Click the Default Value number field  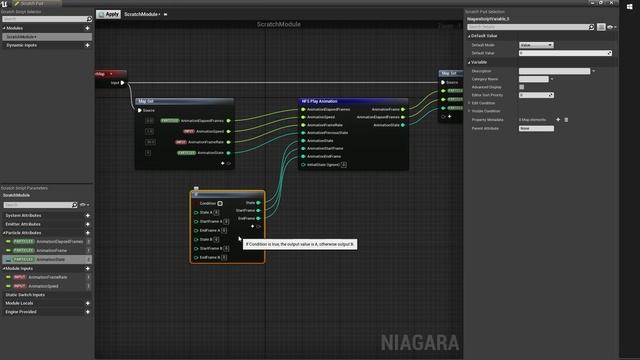pos(565,53)
